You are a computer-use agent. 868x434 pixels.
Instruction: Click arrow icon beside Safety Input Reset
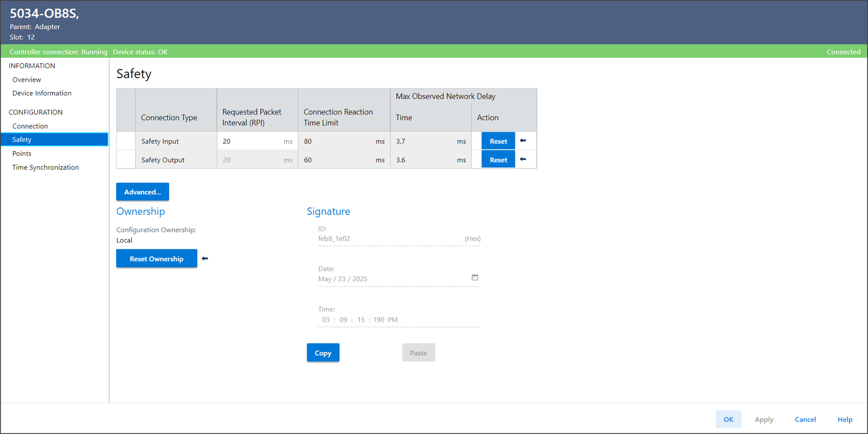523,141
